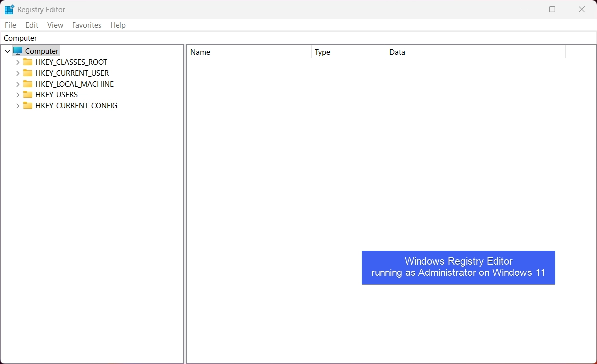597x364 pixels.
Task: Open the View menu
Action: coord(55,25)
